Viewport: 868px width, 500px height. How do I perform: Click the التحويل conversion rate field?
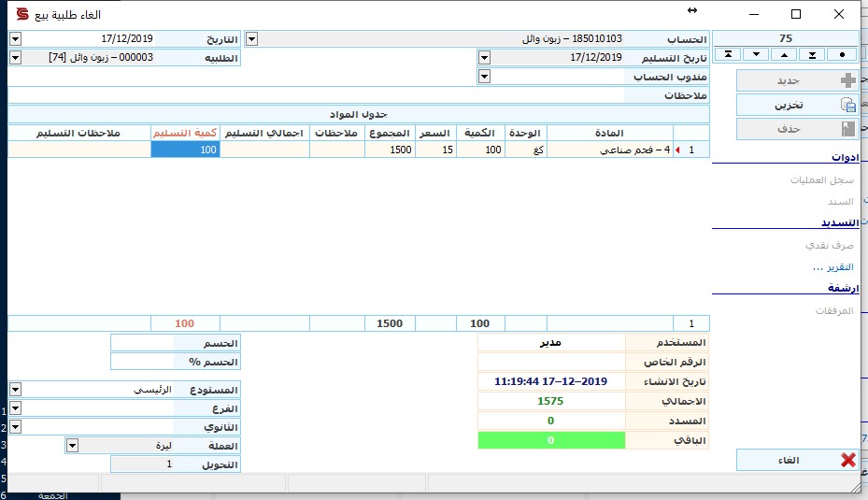tap(142, 464)
